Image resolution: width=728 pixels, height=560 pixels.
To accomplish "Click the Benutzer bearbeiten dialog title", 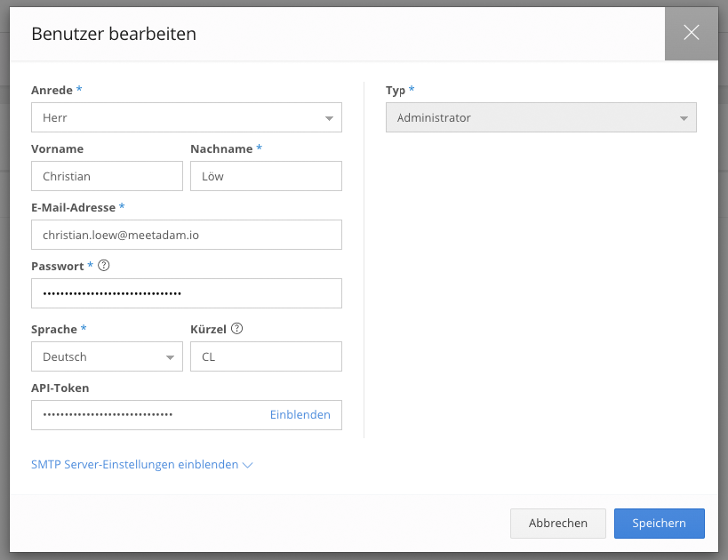I will [114, 34].
